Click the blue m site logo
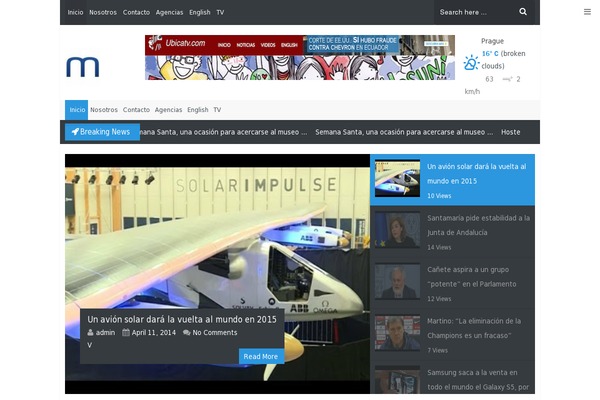 pos(83,67)
